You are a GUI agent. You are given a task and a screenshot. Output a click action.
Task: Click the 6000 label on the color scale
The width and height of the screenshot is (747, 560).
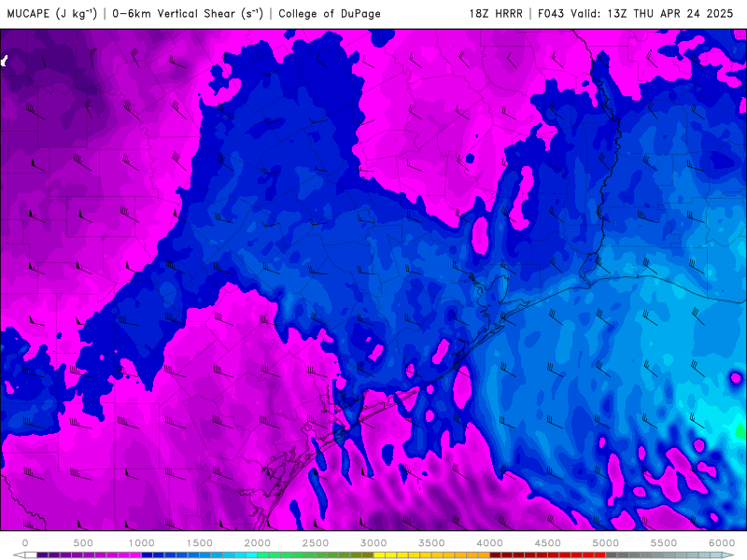[x=722, y=543]
